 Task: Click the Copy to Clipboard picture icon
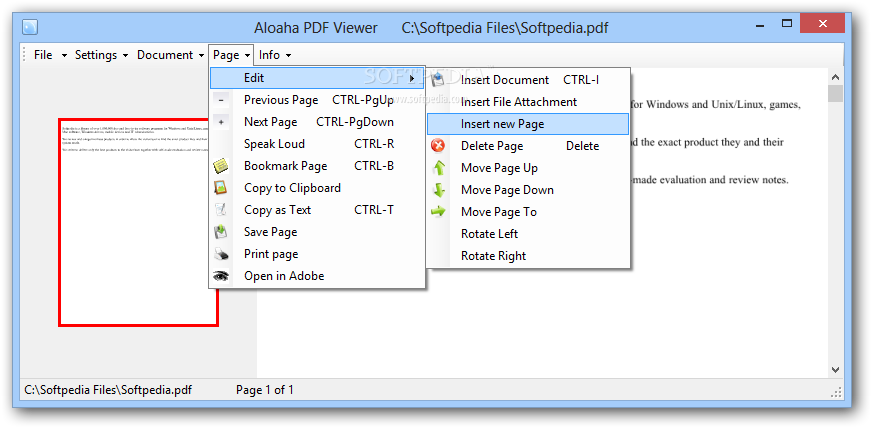click(x=221, y=187)
